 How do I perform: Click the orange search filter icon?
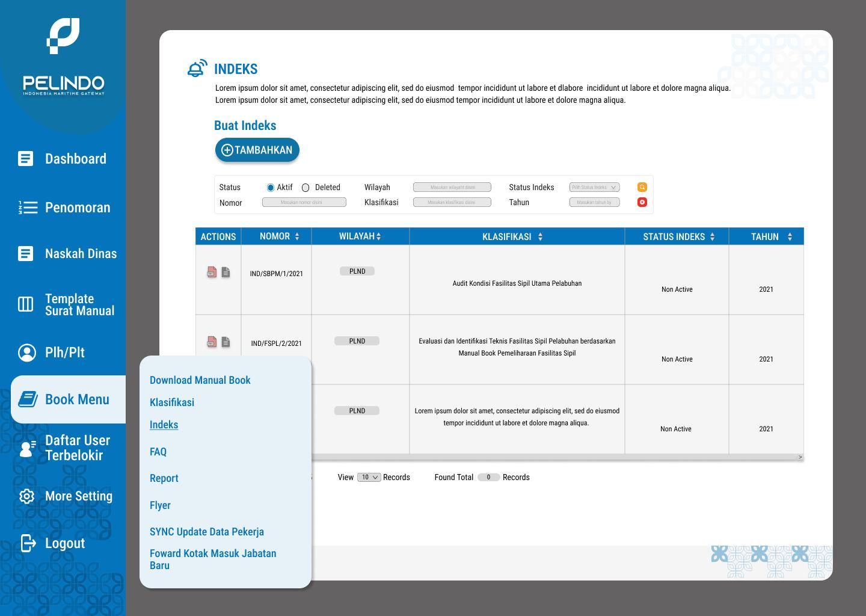click(x=642, y=187)
